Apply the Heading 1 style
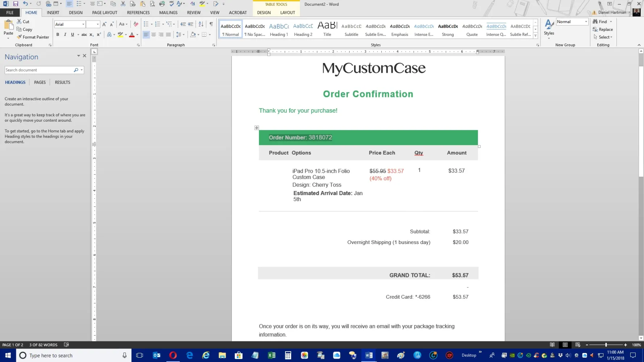This screenshot has width=644, height=362. pos(279,29)
